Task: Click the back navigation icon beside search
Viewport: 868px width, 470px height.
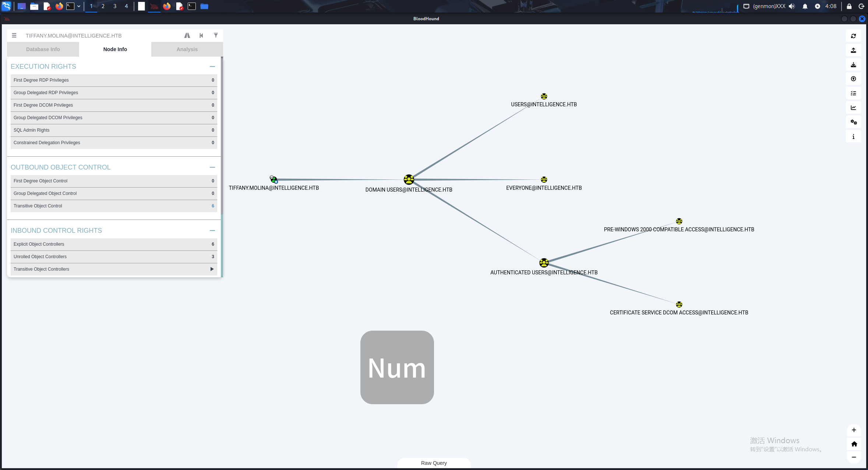Action: point(201,35)
